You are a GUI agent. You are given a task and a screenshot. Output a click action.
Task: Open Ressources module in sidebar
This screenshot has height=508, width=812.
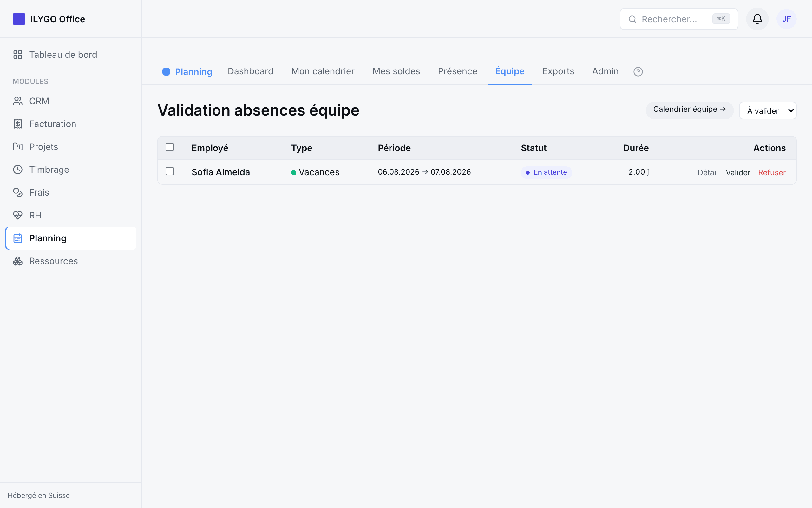71,261
